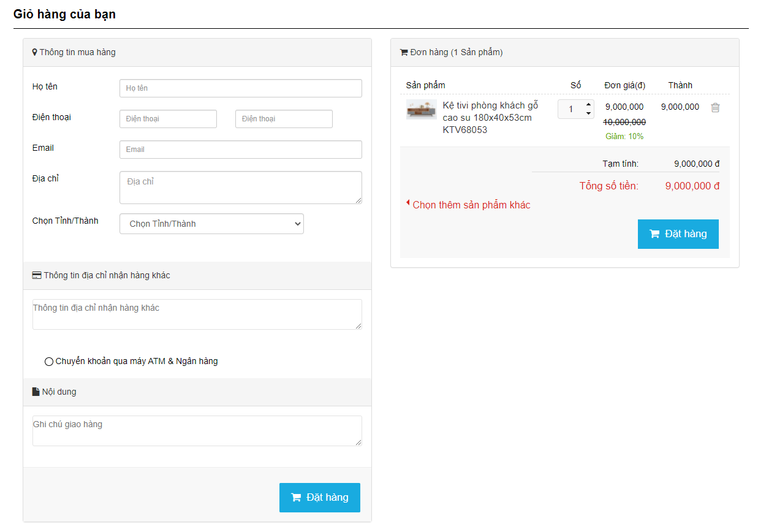This screenshot has width=758, height=532.
Task: Click the Địa chỉ text area
Action: point(240,188)
